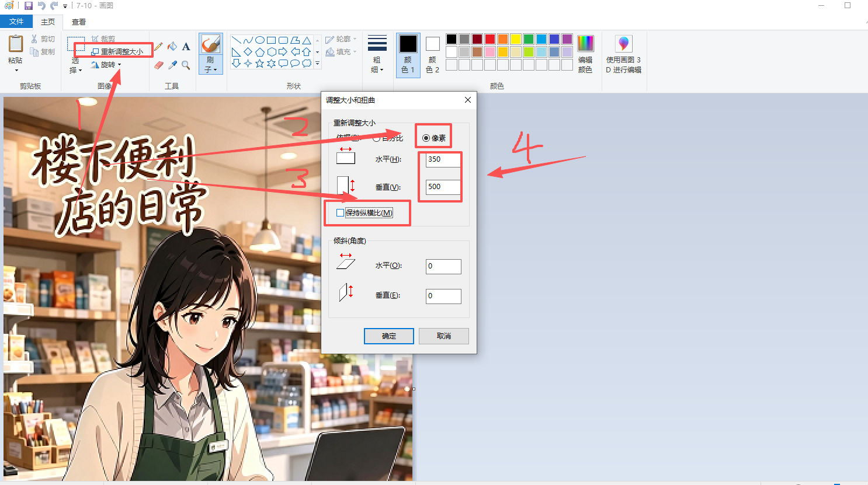The image size is (868, 485).
Task: Open the 文件 (File) menu
Action: click(x=16, y=22)
